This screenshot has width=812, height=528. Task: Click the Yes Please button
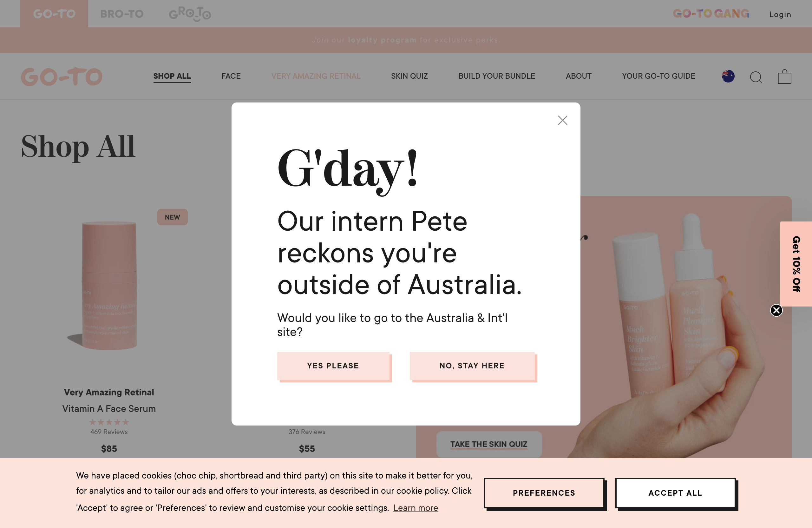point(333,366)
